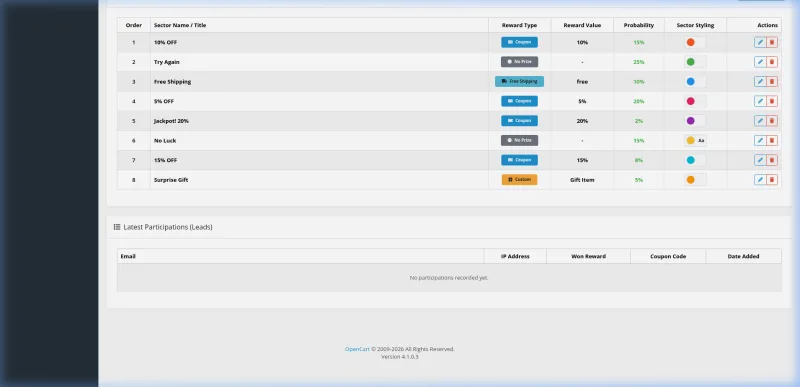Select the Try Again sector name
Screen dimensions: 800x387
167,62
